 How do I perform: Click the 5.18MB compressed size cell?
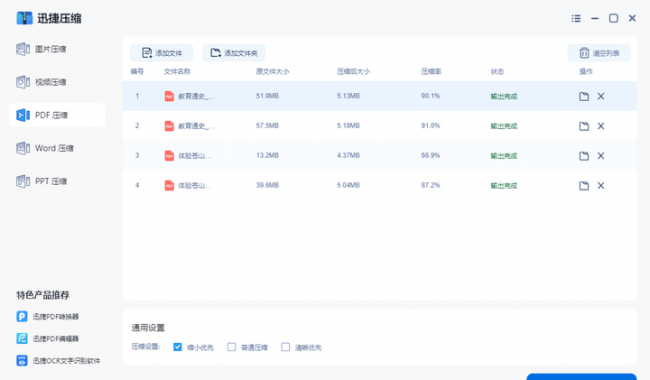click(x=348, y=126)
